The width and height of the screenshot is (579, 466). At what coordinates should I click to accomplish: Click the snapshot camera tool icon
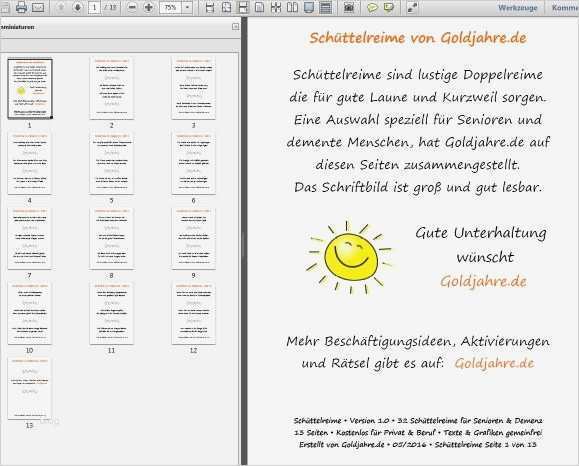pyautogui.click(x=349, y=7)
